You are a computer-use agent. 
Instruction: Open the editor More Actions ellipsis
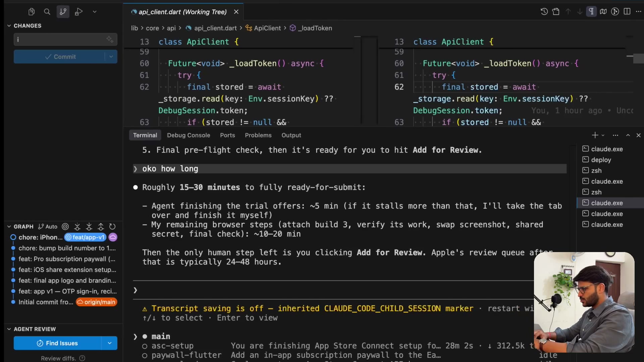638,12
